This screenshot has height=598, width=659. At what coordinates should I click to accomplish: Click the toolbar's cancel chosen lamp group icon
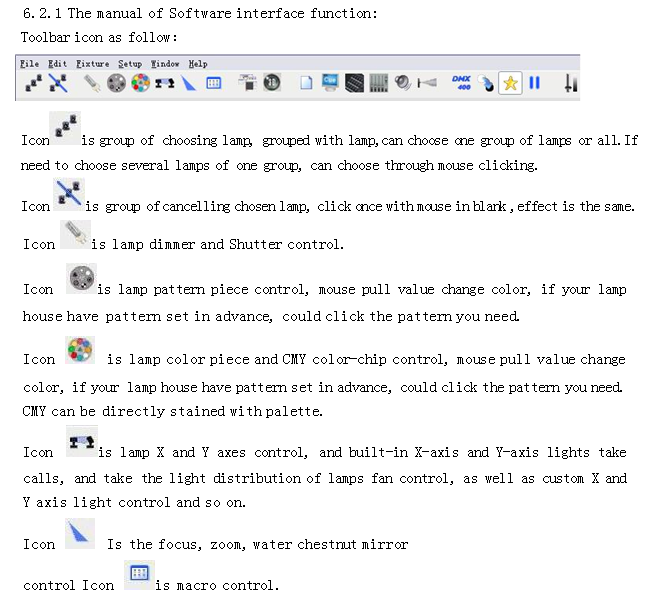click(x=58, y=83)
